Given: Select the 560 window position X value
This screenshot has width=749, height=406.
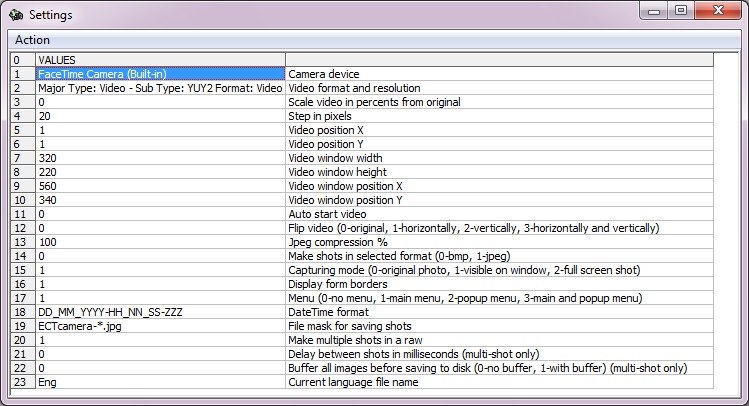Looking at the screenshot, I should click(160, 186).
